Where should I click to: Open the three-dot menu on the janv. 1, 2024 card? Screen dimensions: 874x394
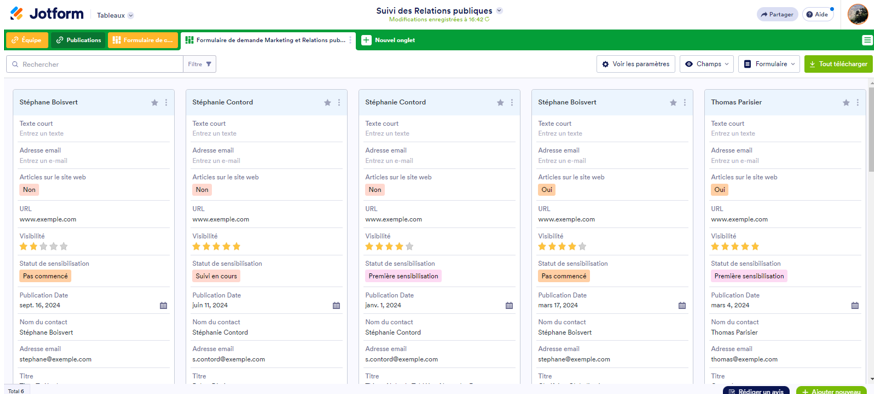pos(512,103)
